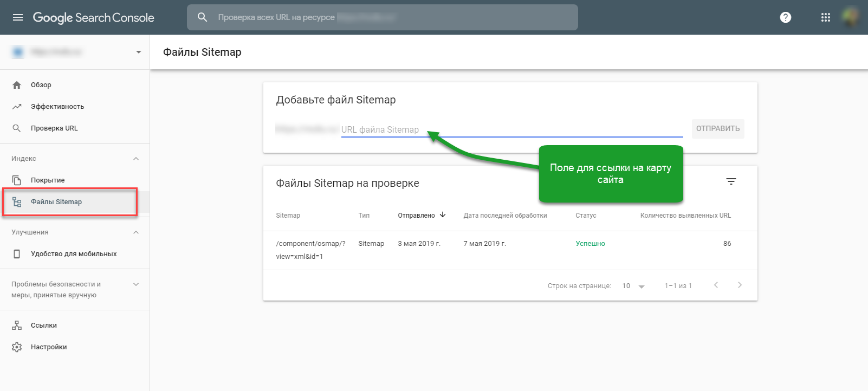Click the Overview home icon

pos(17,85)
